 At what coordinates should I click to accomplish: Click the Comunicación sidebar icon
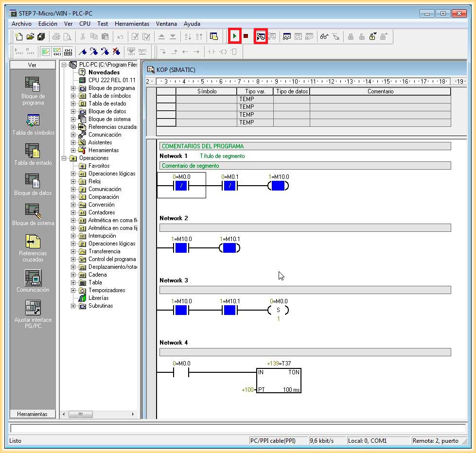click(x=33, y=278)
